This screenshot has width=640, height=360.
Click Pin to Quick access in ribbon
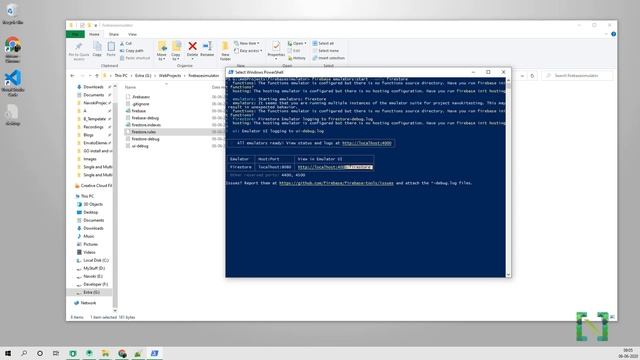[79, 51]
